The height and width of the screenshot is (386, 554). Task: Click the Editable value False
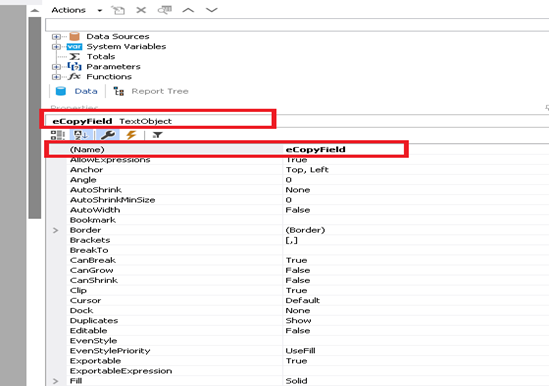(298, 331)
